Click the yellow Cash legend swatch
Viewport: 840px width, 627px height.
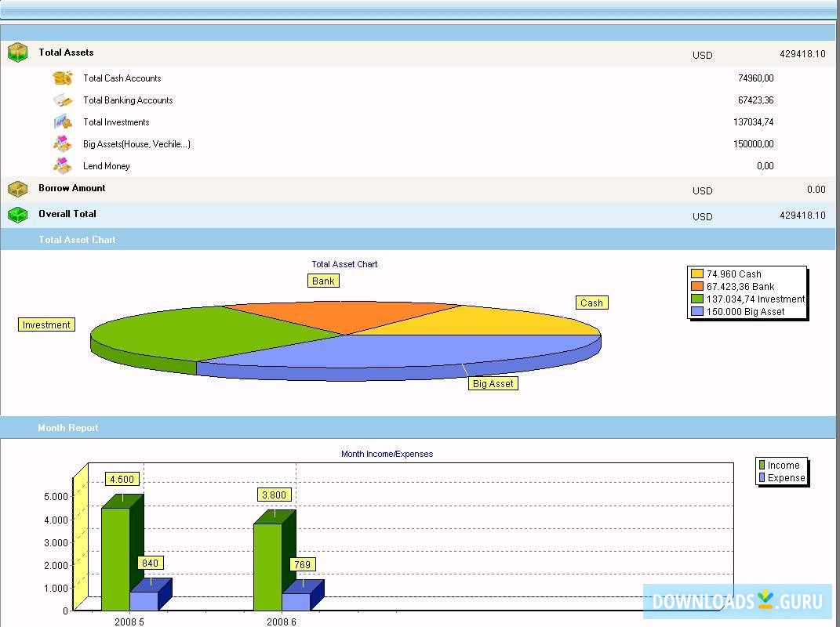pos(697,274)
